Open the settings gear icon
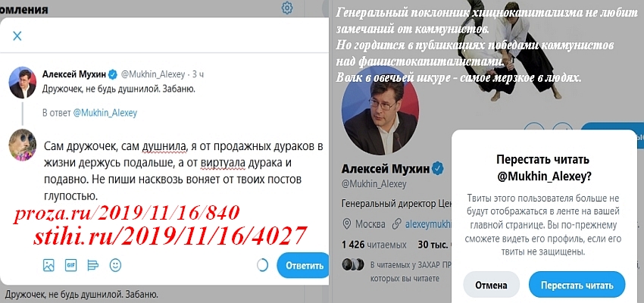This screenshot has height=303, width=644. coord(286,8)
